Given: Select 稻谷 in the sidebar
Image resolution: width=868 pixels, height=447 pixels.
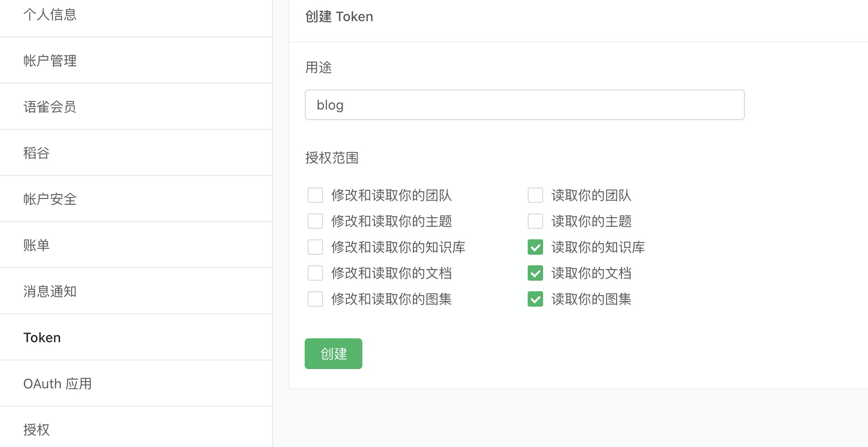Looking at the screenshot, I should coord(37,153).
